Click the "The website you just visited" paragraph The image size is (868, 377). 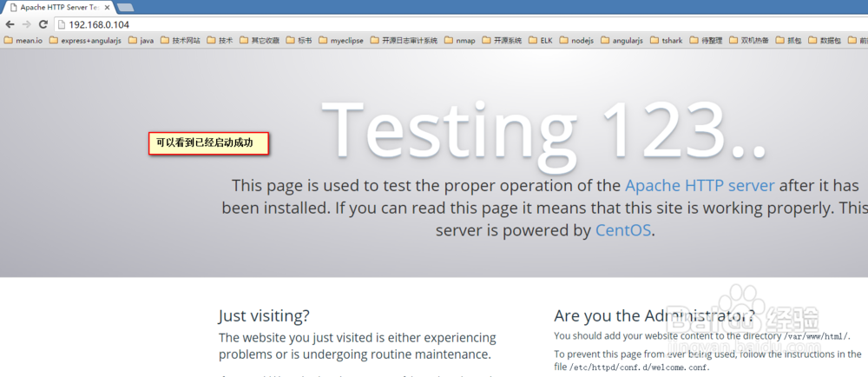(357, 346)
